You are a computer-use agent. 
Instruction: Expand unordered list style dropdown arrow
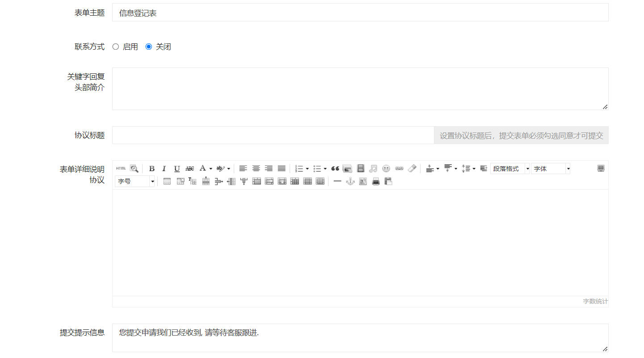coord(325,169)
